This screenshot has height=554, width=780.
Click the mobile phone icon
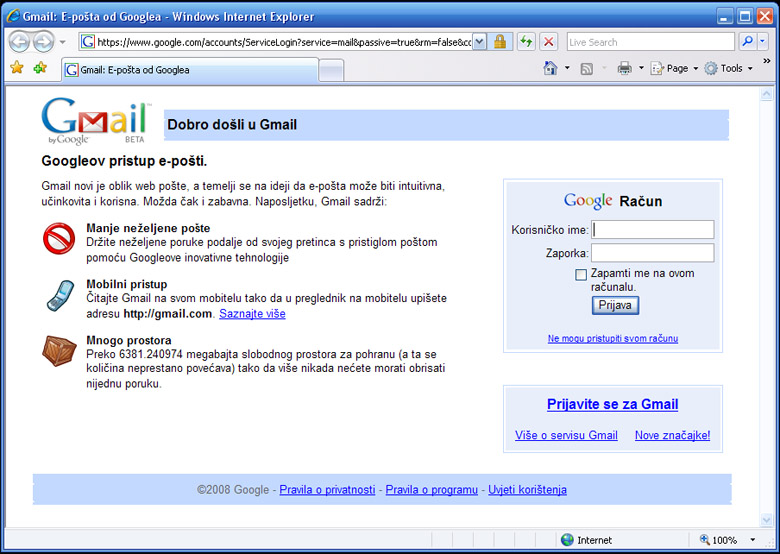[60, 295]
